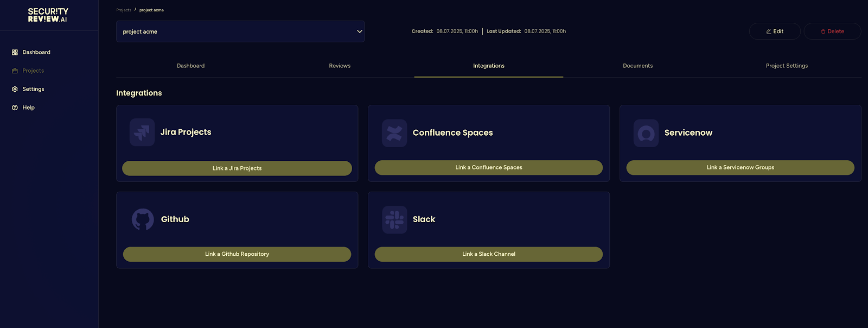
Task: Click the Github card title
Action: (175, 219)
